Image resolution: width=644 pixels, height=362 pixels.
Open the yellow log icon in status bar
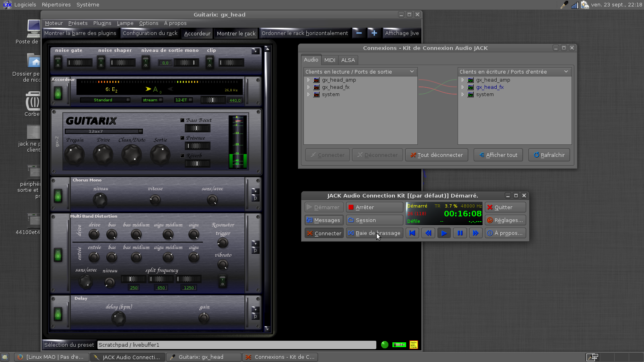(x=413, y=345)
